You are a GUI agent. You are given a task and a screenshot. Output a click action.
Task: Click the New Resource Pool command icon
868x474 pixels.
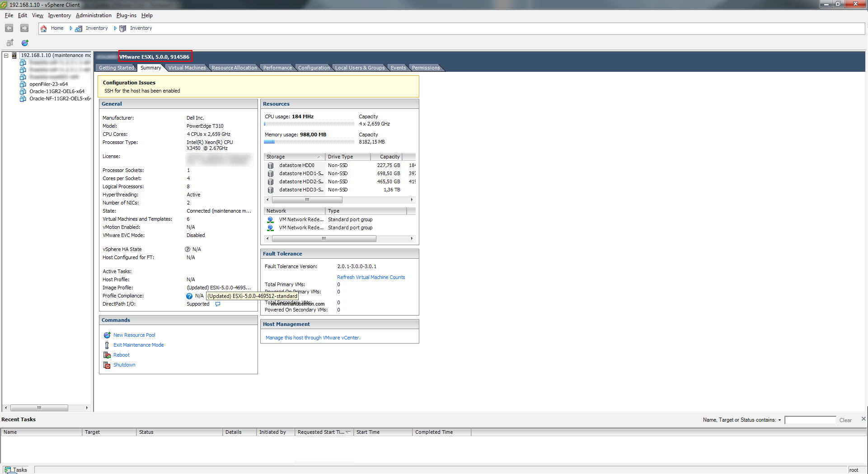[x=107, y=335]
